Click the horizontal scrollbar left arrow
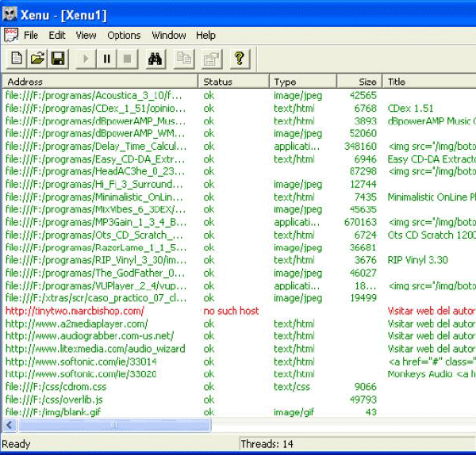476x455 pixels. [10, 425]
